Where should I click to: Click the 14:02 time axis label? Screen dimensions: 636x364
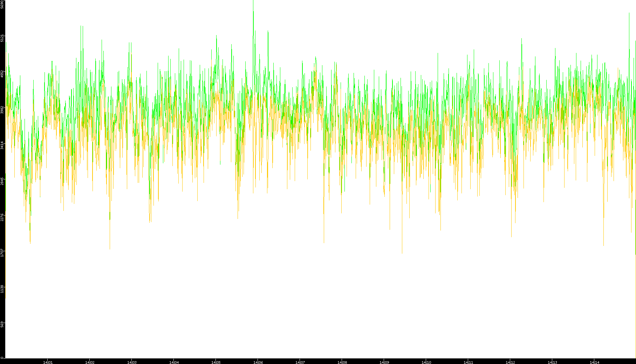click(x=90, y=362)
